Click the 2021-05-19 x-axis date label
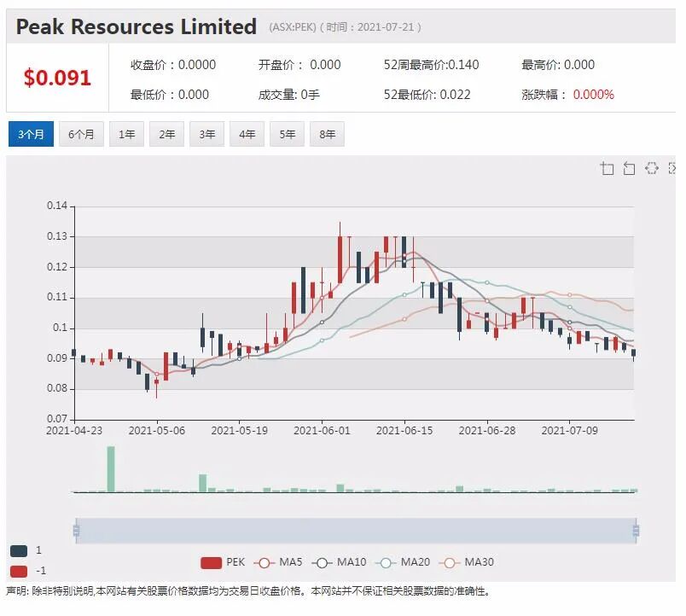This screenshot has height=616, width=686. pos(239,431)
